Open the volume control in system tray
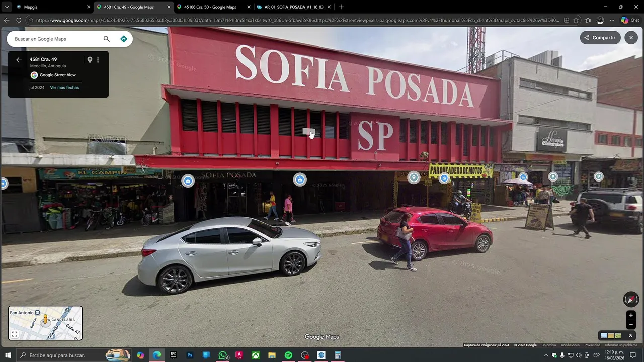Viewport: 644px width, 362px height. point(579,355)
